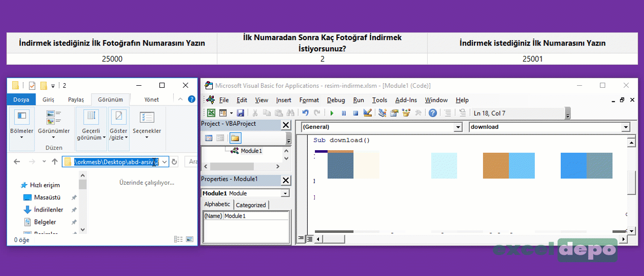Open the Debug menu
The height and width of the screenshot is (276, 644).
coord(336,100)
